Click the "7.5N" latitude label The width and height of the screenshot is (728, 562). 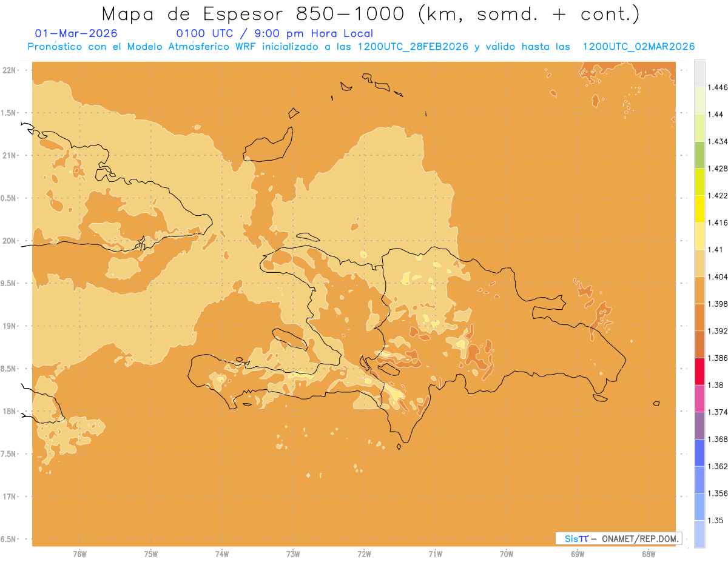(x=10, y=453)
